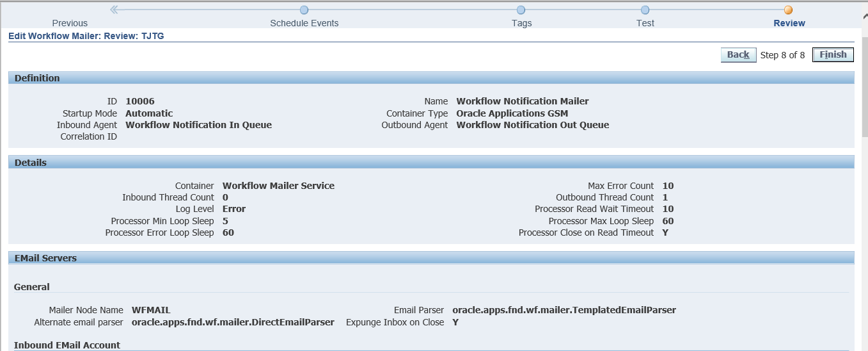
Task: Select the TemplatedEmailParser value
Action: pyautogui.click(x=564, y=310)
